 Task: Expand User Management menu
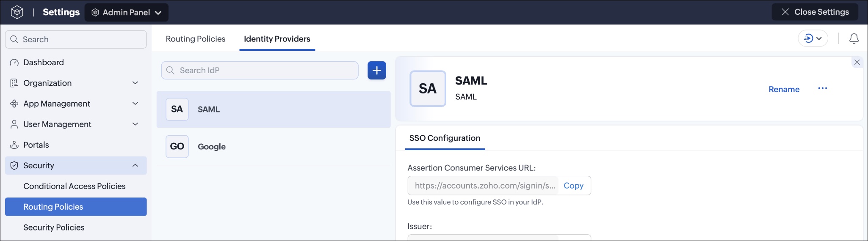click(135, 124)
